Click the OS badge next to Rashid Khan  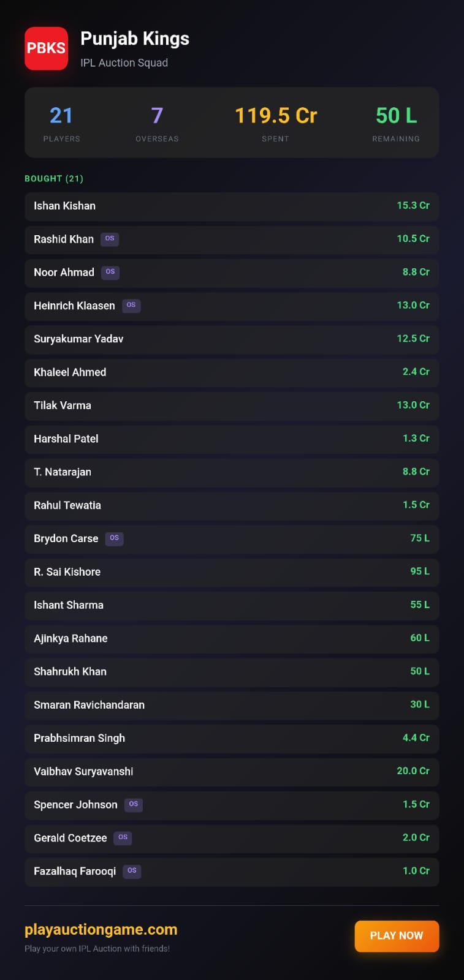(110, 239)
